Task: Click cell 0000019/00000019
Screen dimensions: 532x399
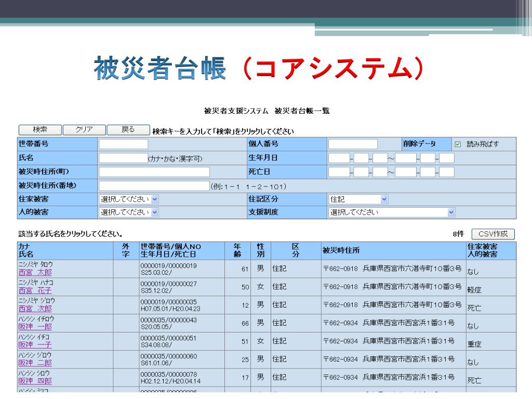Action: [x=169, y=265]
